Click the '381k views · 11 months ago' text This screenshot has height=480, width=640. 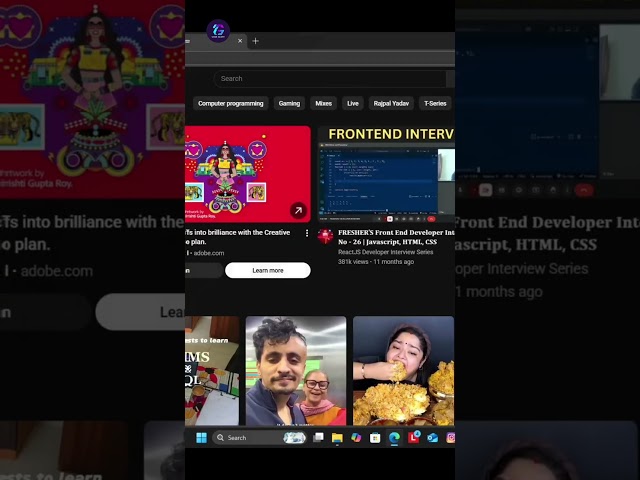pos(376,262)
